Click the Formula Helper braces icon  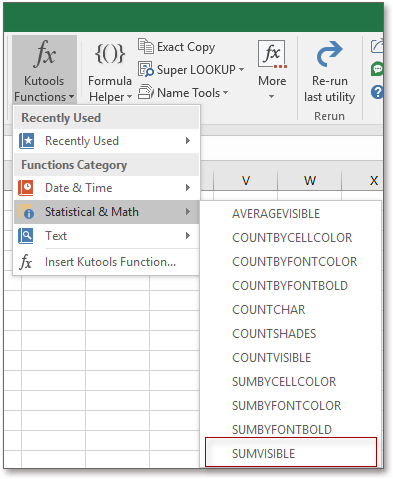[110, 53]
